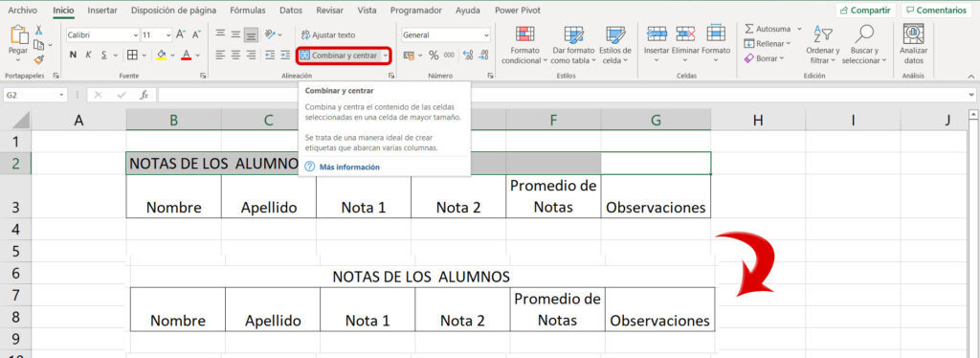Decrease decimal places icon
The width and height of the screenshot is (980, 358).
click(482, 55)
